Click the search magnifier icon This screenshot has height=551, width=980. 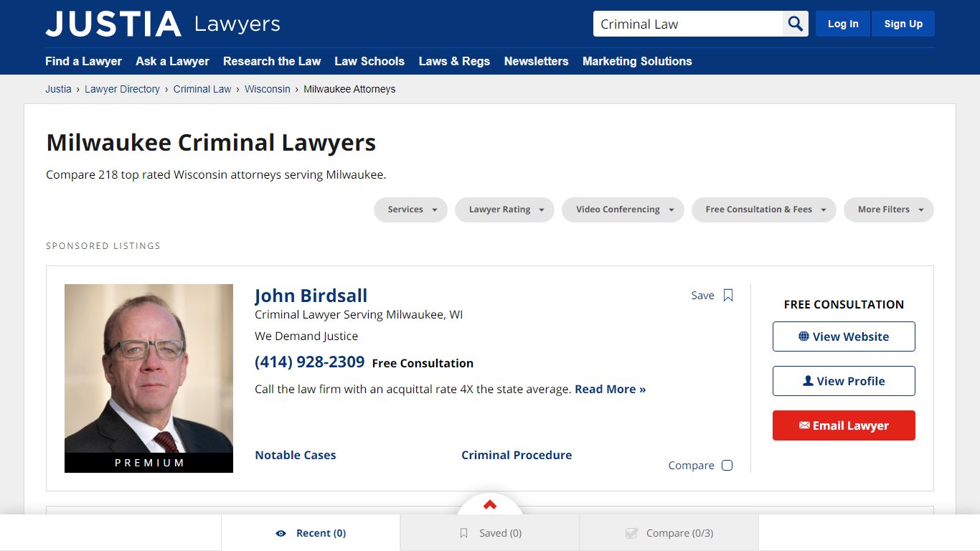tap(795, 24)
